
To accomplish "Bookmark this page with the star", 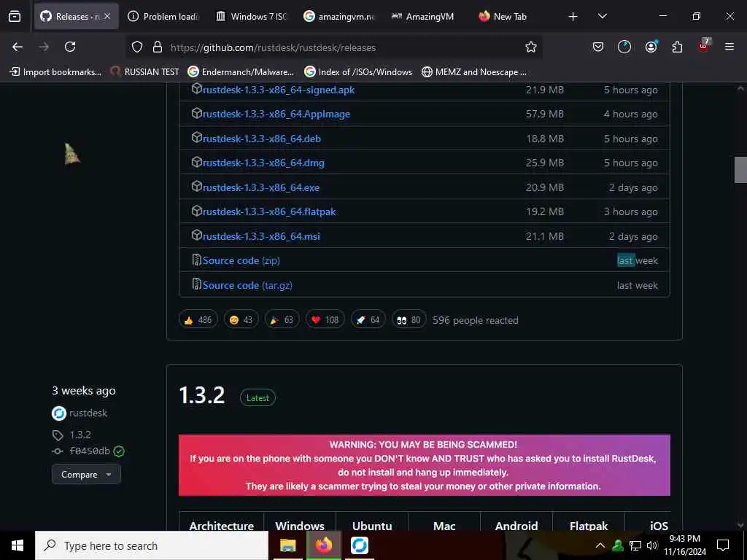I will (x=531, y=47).
